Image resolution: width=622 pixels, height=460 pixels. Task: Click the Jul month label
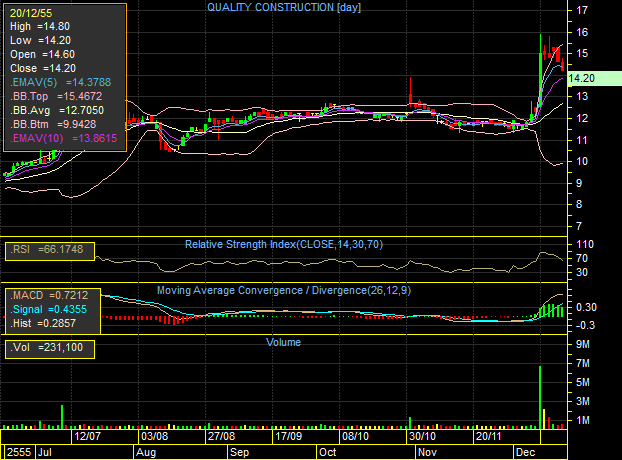[45, 452]
